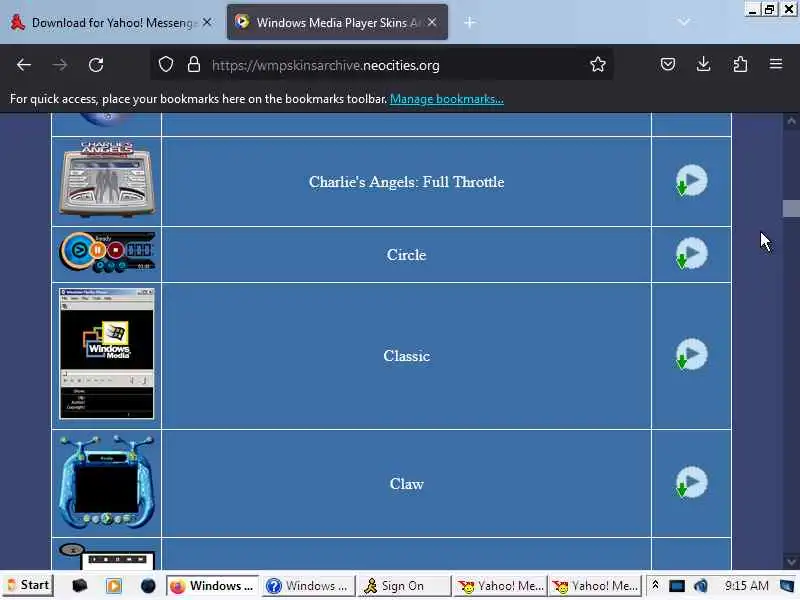800x600 pixels.
Task: Click the page scrollbar down arrow
Action: pos(791,562)
